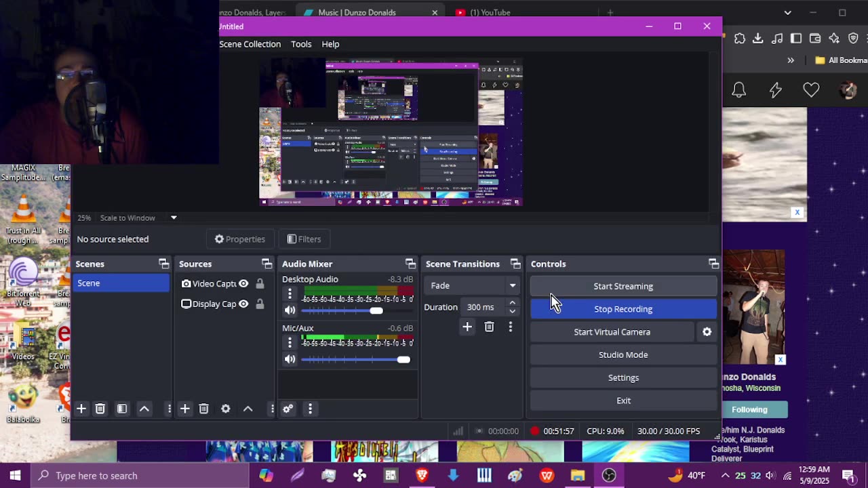
Task: Click the Start Streaming button
Action: pyautogui.click(x=623, y=286)
